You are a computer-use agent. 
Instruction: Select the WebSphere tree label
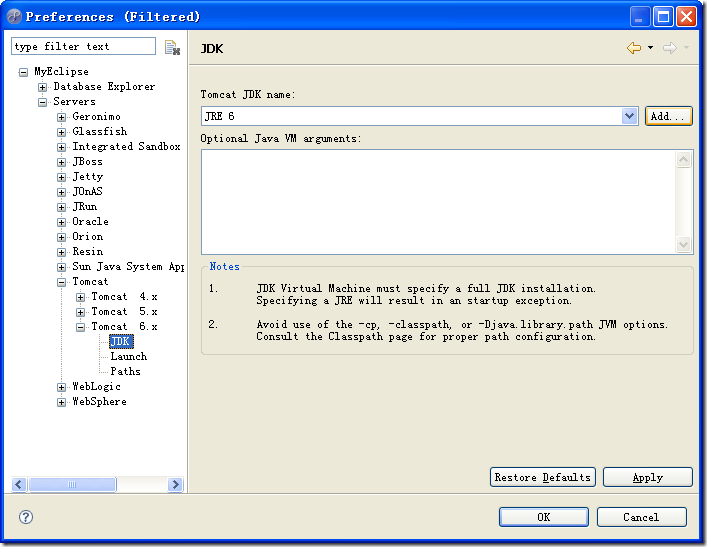(99, 401)
